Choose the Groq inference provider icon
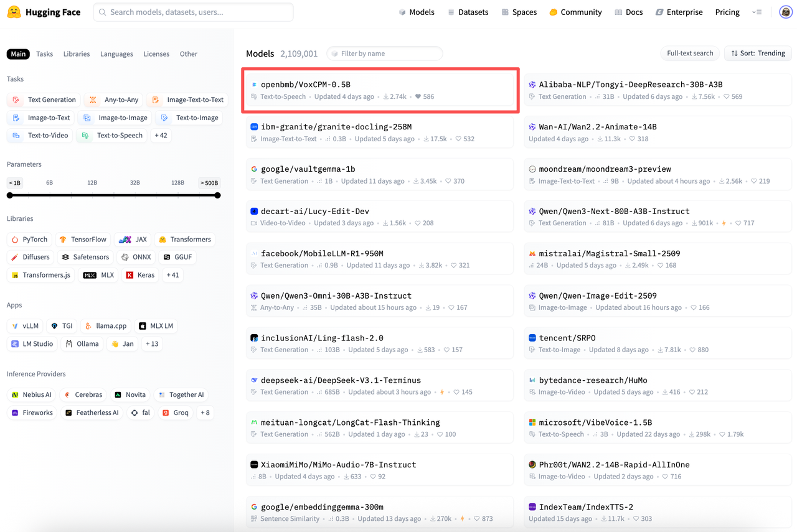Screen dimensions: 797x532 pyautogui.click(x=166, y=413)
